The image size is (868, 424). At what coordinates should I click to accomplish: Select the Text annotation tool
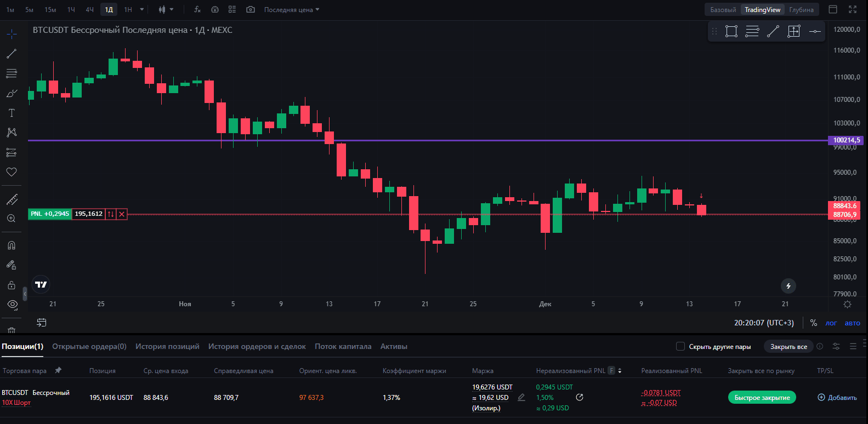[x=12, y=113]
